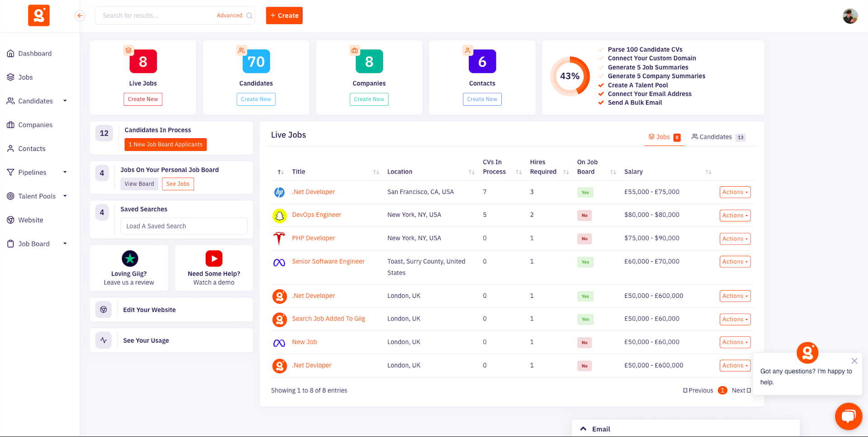The image size is (868, 437).
Task: Expand Pipelines sidebar submenu arrow
Action: pos(65,172)
